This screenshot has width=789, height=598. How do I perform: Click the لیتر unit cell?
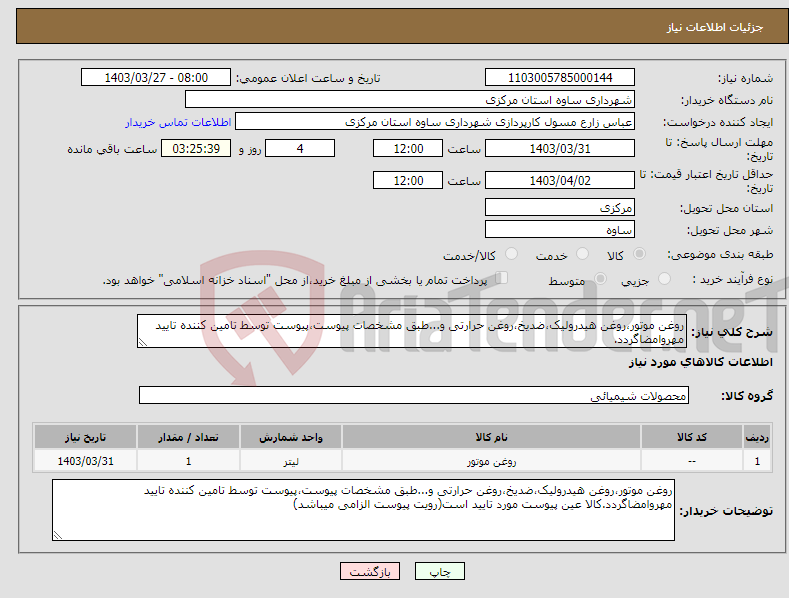[x=291, y=461]
